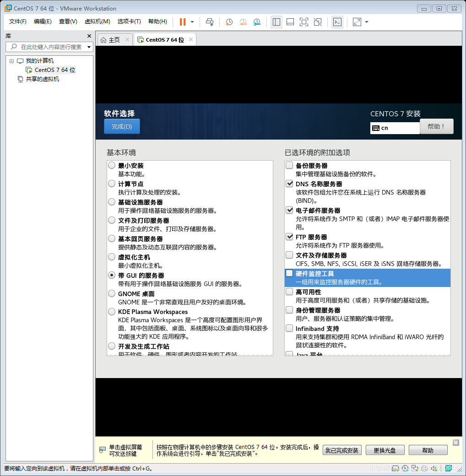466x476 pixels.
Task: Click the VMware Workstation title bar logo
Action: point(8,8)
